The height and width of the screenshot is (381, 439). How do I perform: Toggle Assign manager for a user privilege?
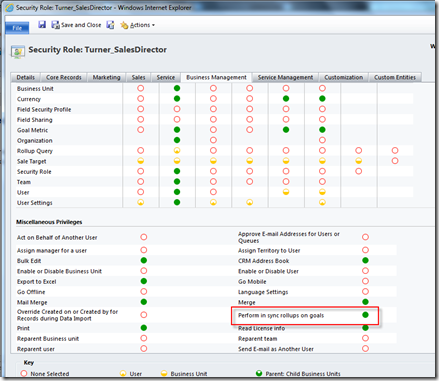pos(144,250)
